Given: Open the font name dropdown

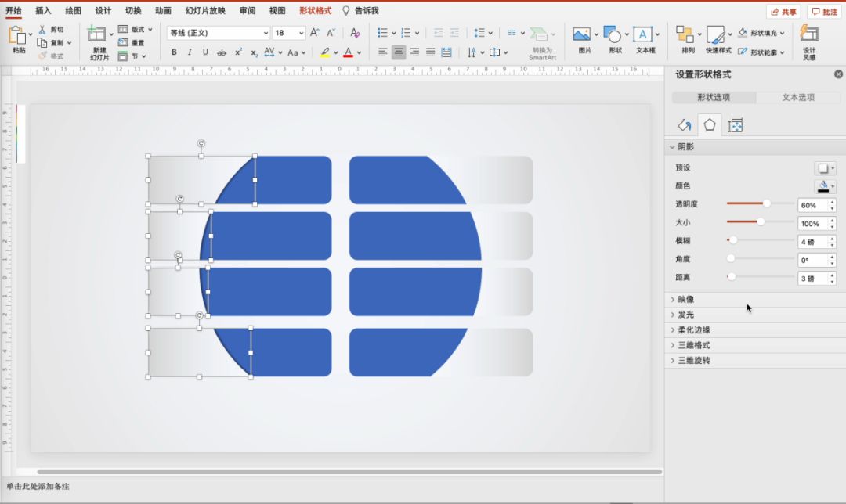Looking at the screenshot, I should pyautogui.click(x=266, y=33).
